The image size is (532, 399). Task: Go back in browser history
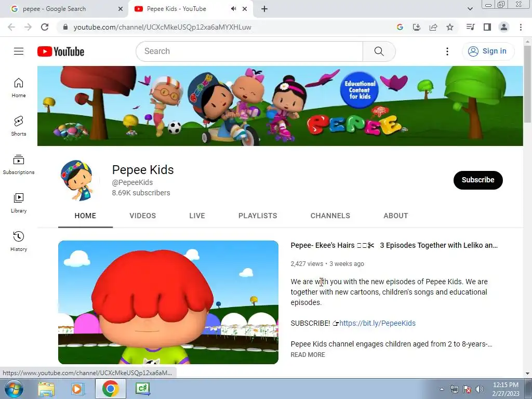[11, 27]
